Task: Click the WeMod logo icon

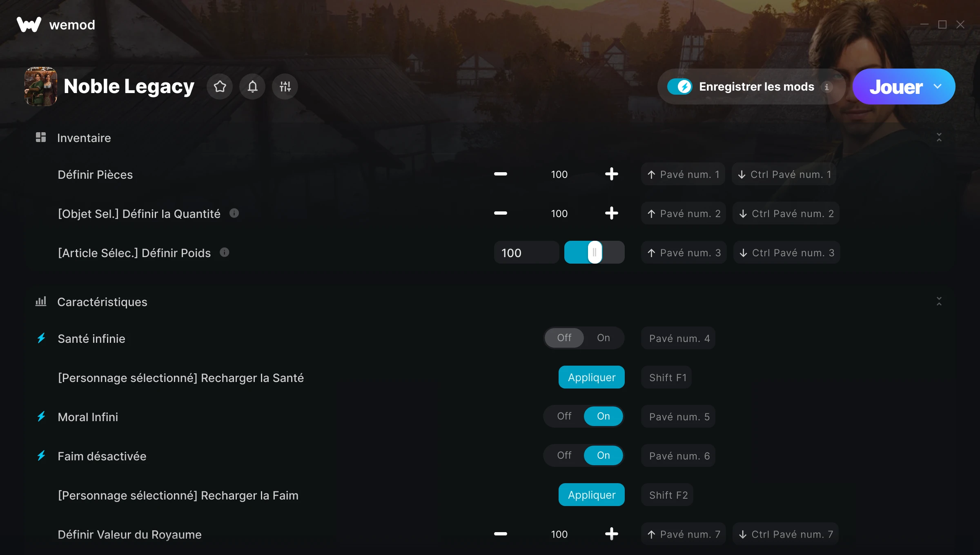Action: coord(29,24)
